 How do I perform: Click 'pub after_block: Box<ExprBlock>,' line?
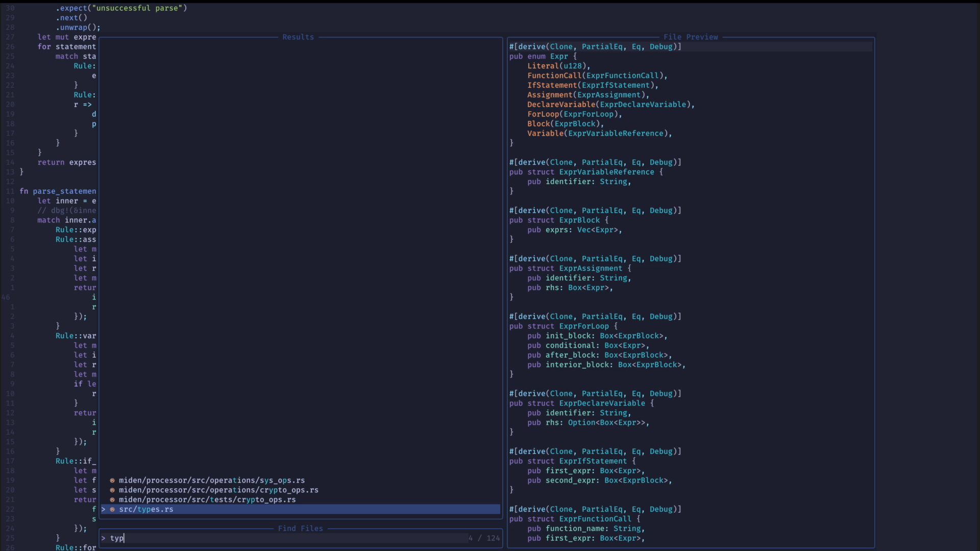point(600,355)
